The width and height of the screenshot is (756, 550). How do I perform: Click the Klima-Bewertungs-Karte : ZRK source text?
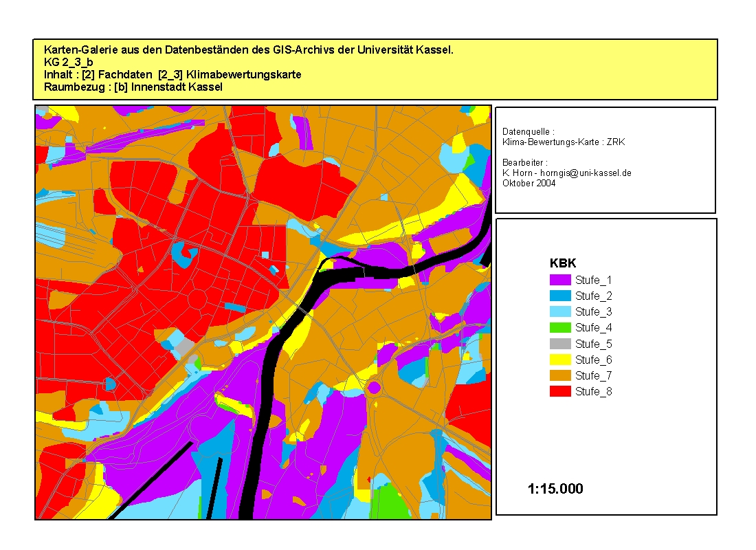pyautogui.click(x=564, y=142)
